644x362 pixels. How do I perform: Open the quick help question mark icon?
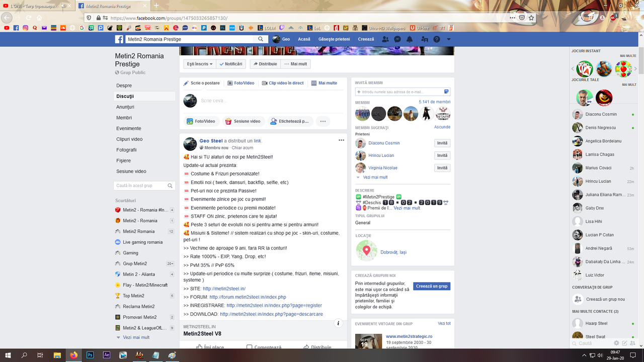pos(437,39)
